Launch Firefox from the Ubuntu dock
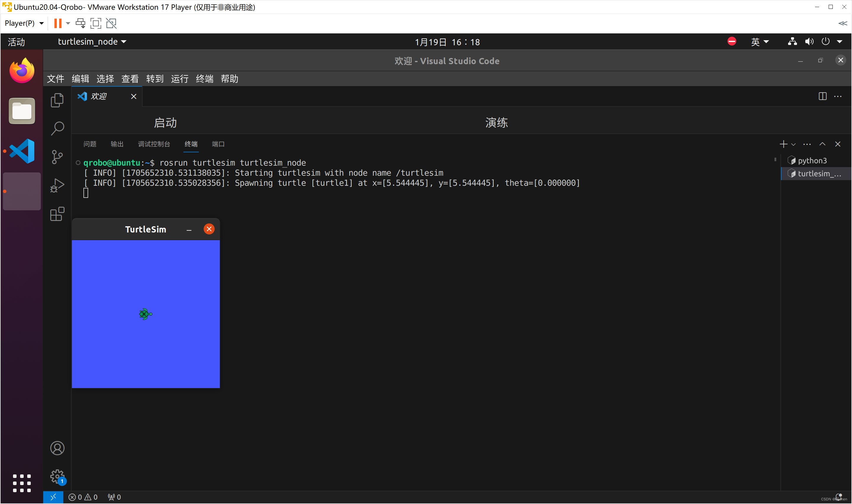This screenshot has height=504, width=852. coord(22,71)
